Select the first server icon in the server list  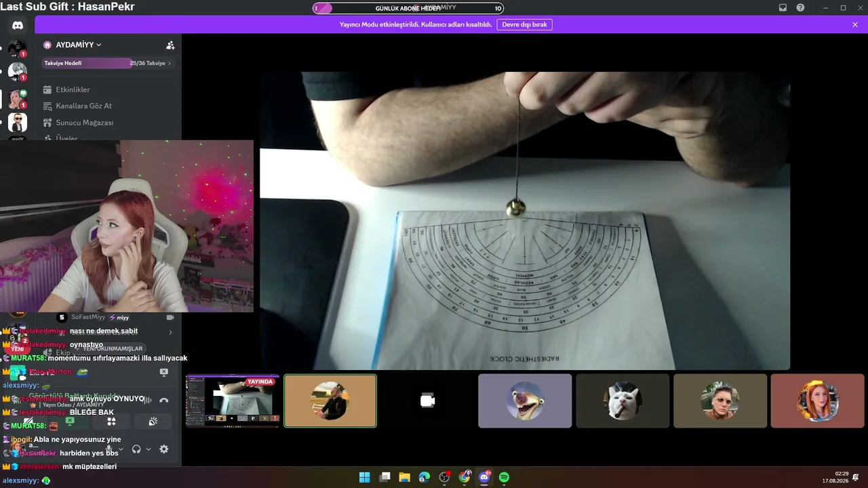coord(18,49)
